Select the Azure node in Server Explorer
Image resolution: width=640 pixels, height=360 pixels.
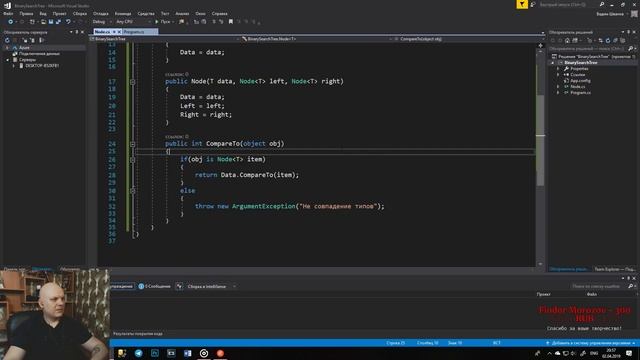24,47
